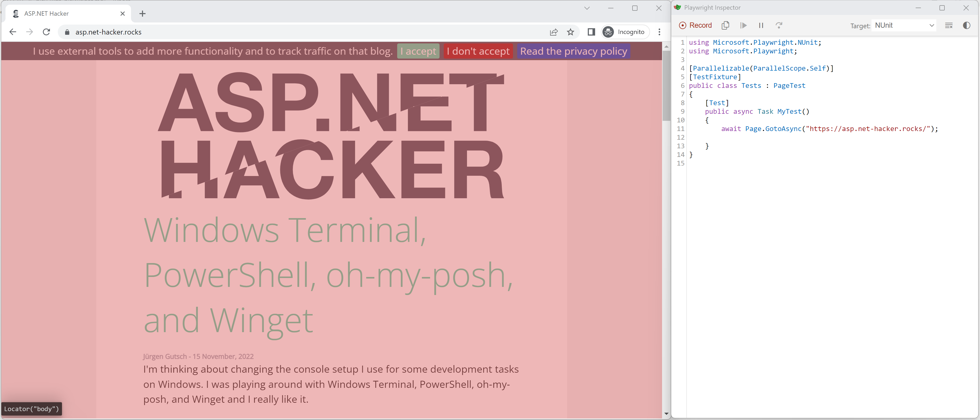980x420 pixels.
Task: Click the browser back navigation arrow
Action: point(13,32)
